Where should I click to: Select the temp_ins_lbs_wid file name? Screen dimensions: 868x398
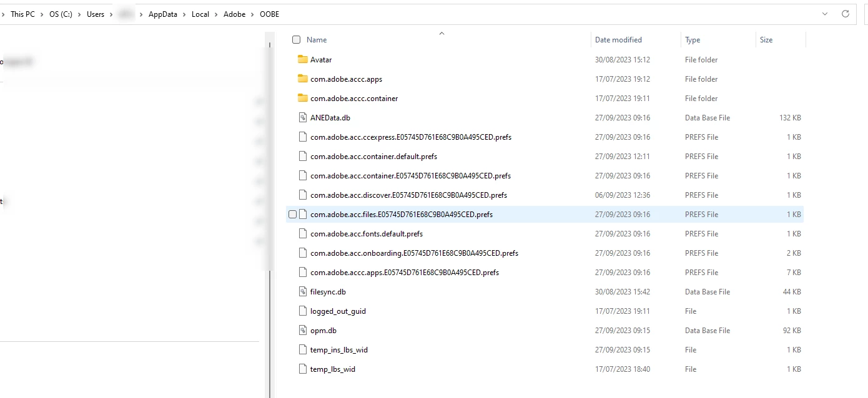click(339, 350)
